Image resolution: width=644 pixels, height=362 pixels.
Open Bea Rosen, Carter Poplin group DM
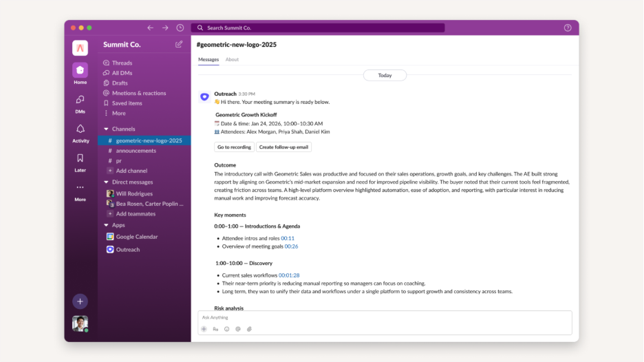(x=145, y=204)
